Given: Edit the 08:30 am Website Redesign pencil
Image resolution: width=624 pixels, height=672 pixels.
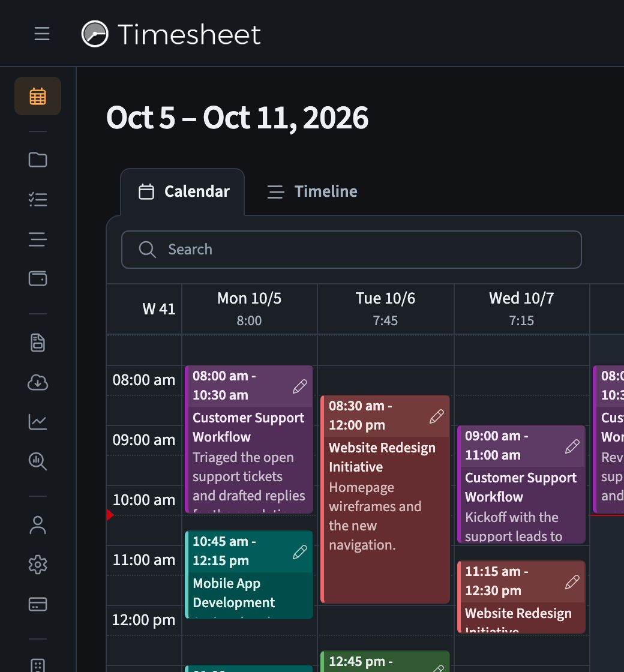Looking at the screenshot, I should click(x=436, y=416).
